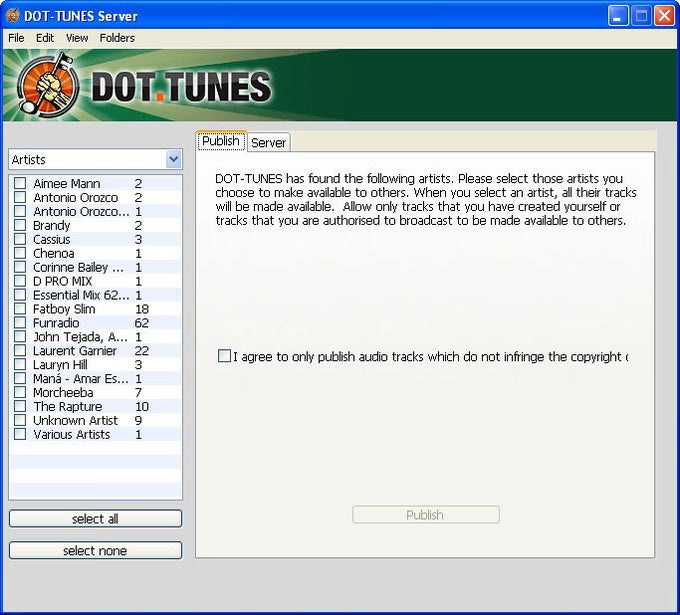Image resolution: width=680 pixels, height=615 pixels.
Task: Check the Corinne Bailey checkbox
Action: point(20,267)
